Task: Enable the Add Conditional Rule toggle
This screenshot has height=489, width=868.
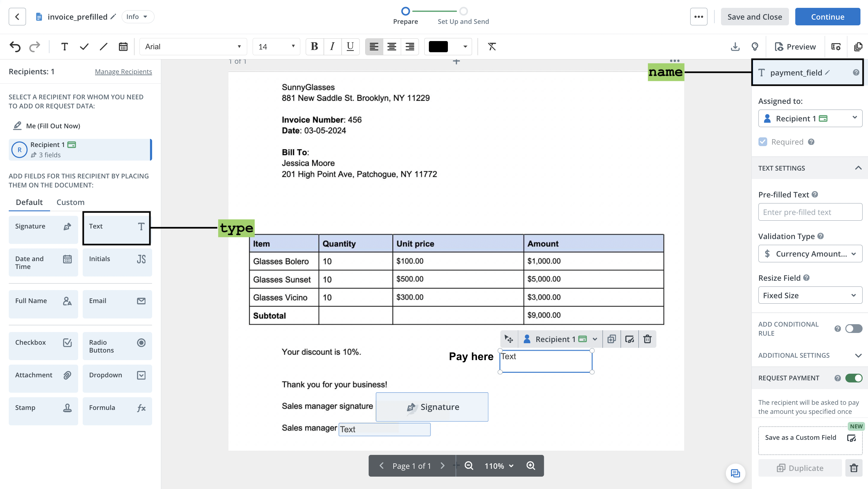Action: click(854, 329)
